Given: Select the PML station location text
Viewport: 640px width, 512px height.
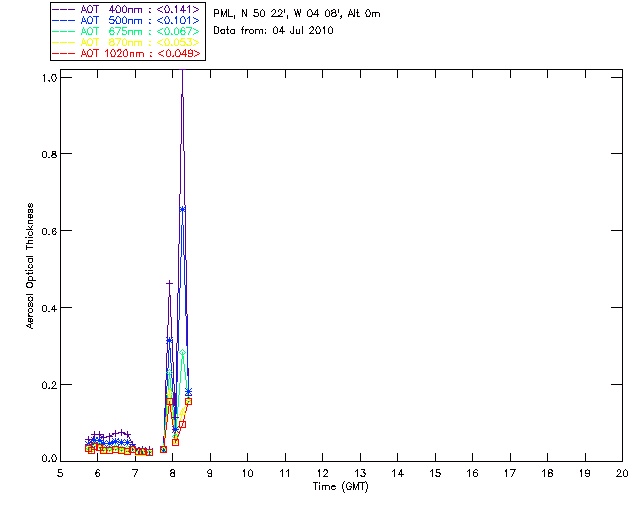Looking at the screenshot, I should click(297, 14).
